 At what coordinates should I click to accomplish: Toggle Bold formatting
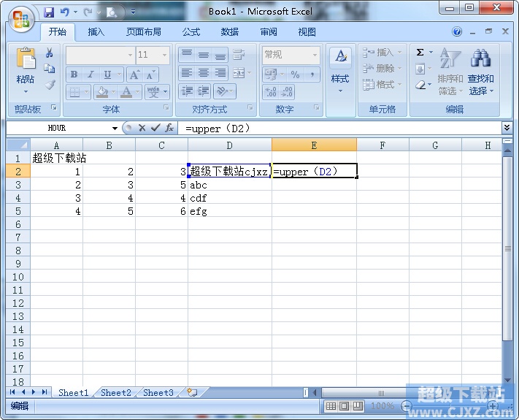74,75
